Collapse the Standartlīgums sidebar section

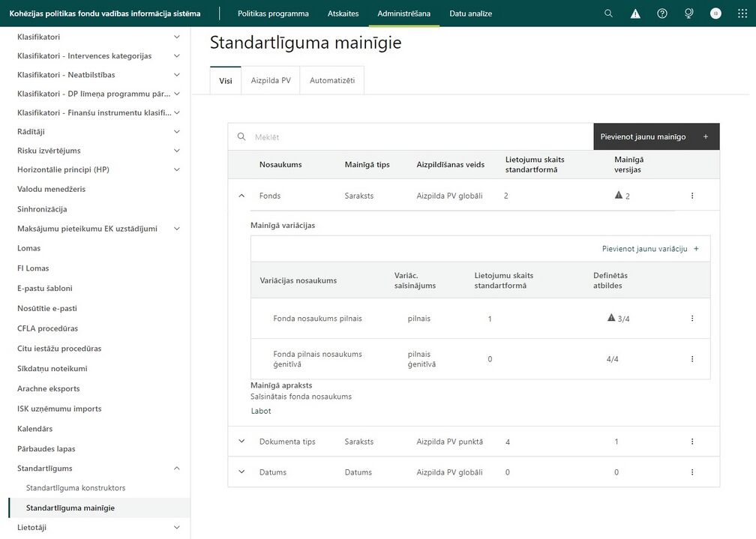coord(176,468)
